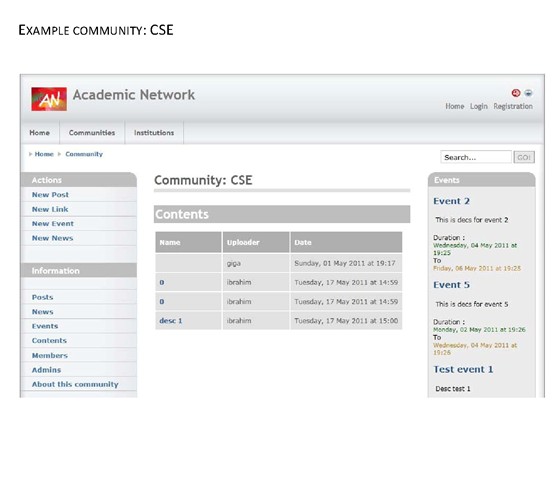Image resolution: width=560 pixels, height=480 pixels.
Task: Open the Login link
Action: [479, 106]
